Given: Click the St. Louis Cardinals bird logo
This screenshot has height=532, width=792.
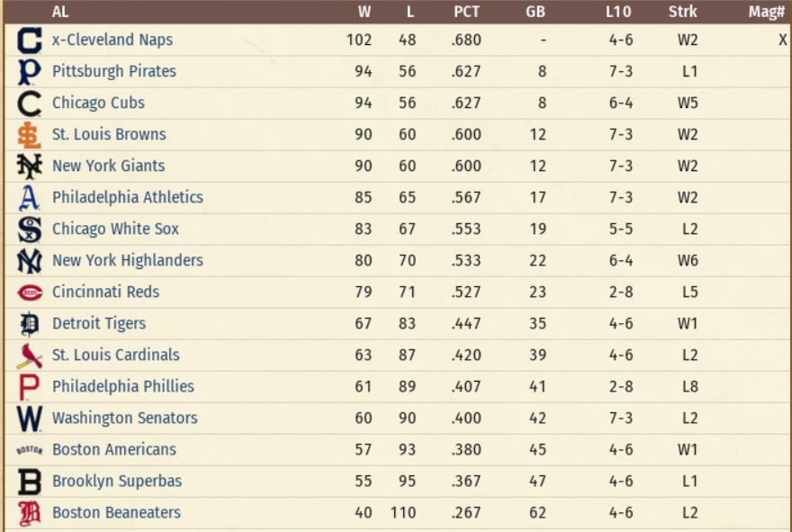Looking at the screenshot, I should tap(30, 356).
